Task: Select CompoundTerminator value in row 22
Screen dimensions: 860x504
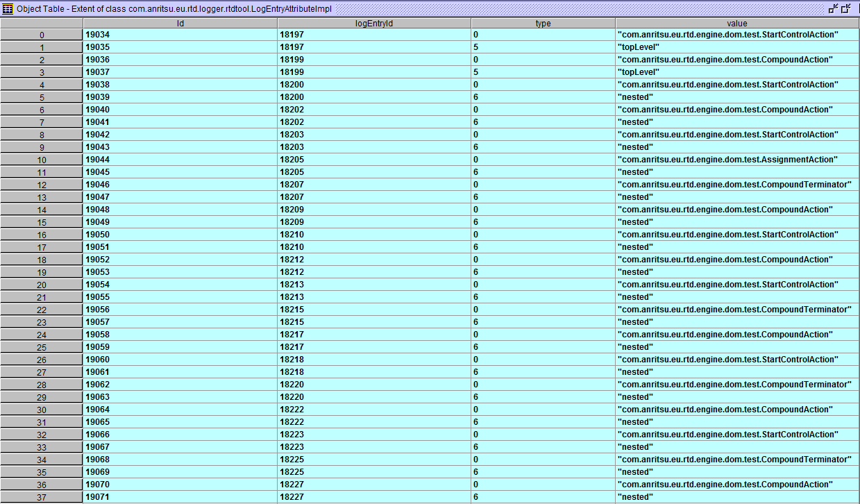Action: [737, 310]
